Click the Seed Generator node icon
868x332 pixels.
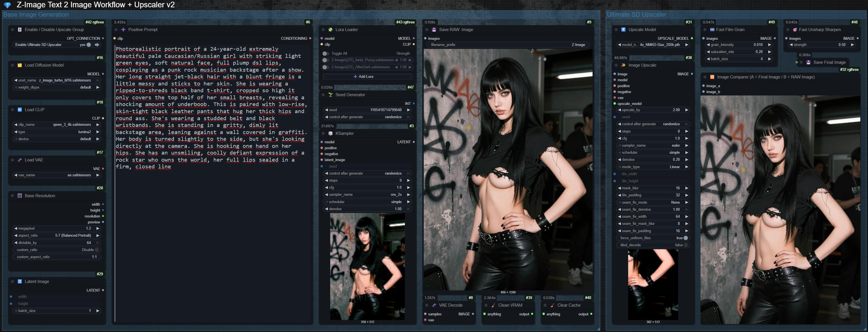tap(330, 95)
